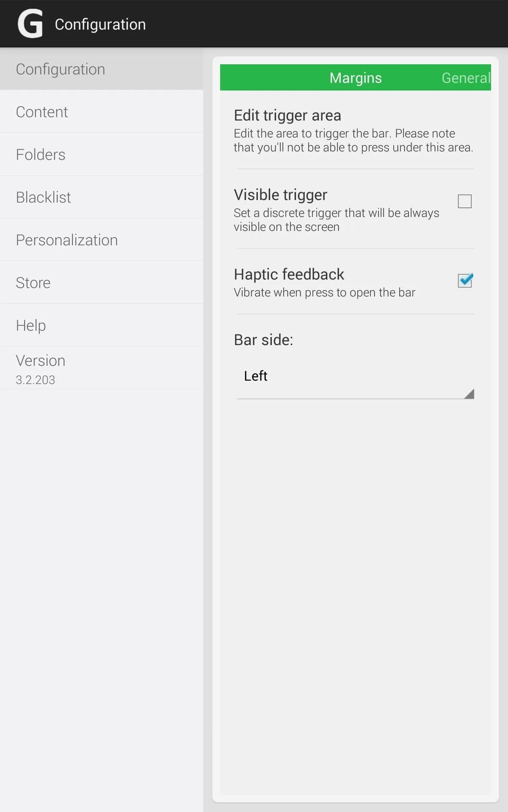Tap the G app logo icon

click(x=30, y=24)
